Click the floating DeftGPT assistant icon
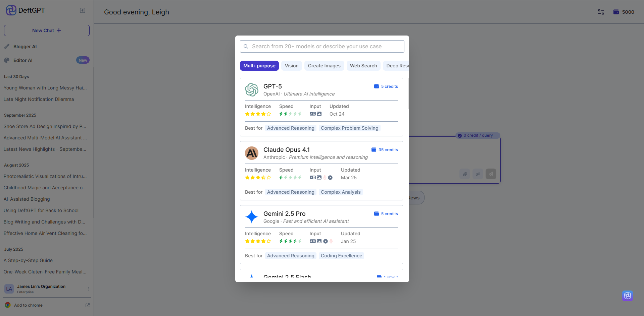Screen dimensions: 644x316 (x=627, y=296)
